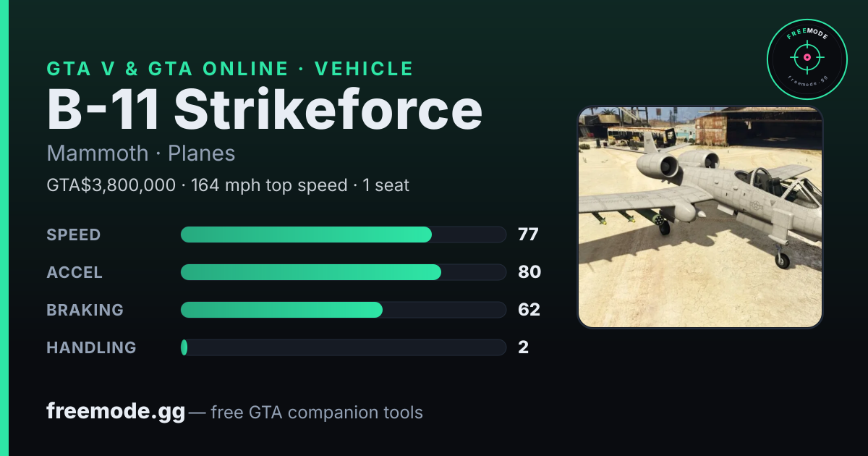Click the freemode.gg crosshair logo badge
The width and height of the screenshot is (868, 456).
coord(807,59)
